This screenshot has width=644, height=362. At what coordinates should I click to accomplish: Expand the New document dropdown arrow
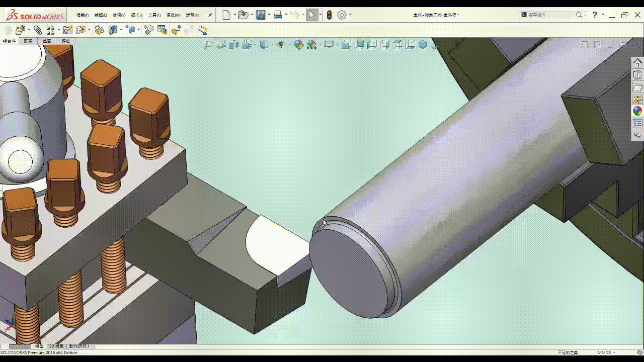pyautogui.click(x=234, y=15)
